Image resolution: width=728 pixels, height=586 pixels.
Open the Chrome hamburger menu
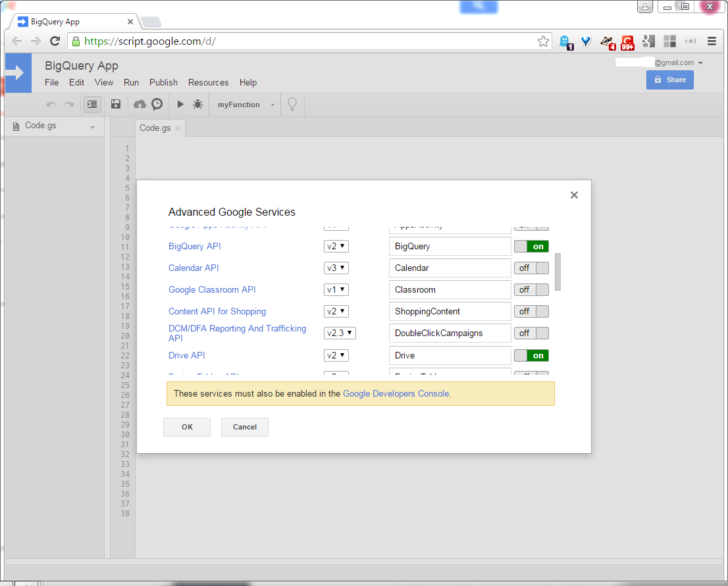pyautogui.click(x=712, y=41)
